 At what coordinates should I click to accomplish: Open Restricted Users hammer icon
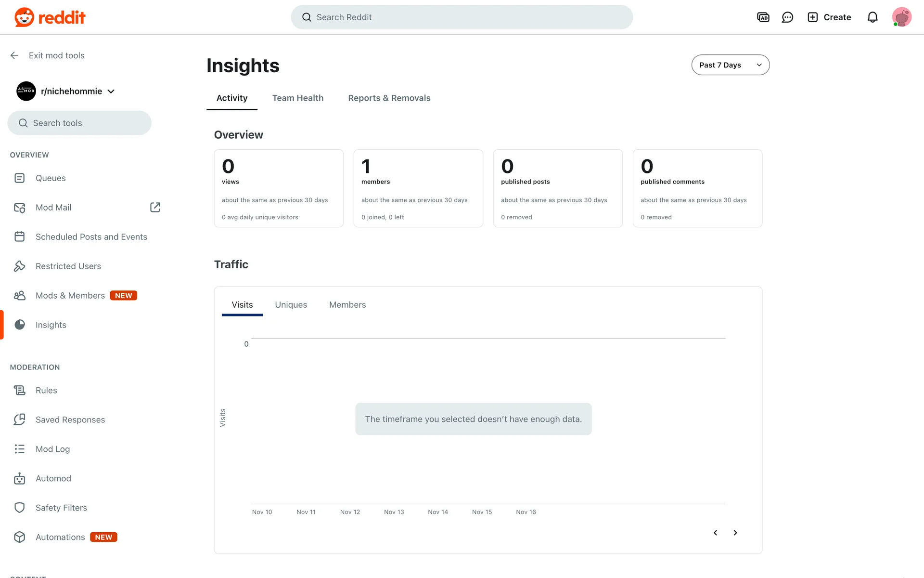click(19, 266)
